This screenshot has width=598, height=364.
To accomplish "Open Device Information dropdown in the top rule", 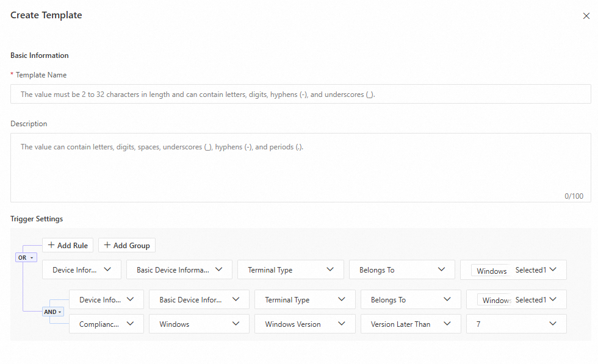I will coord(81,270).
